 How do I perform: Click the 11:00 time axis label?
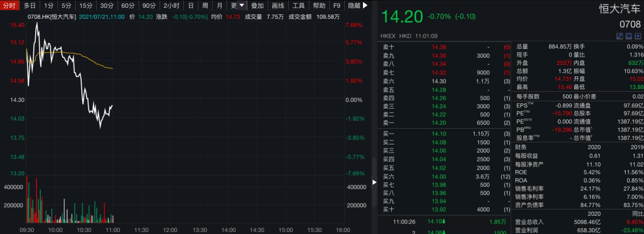point(113,230)
